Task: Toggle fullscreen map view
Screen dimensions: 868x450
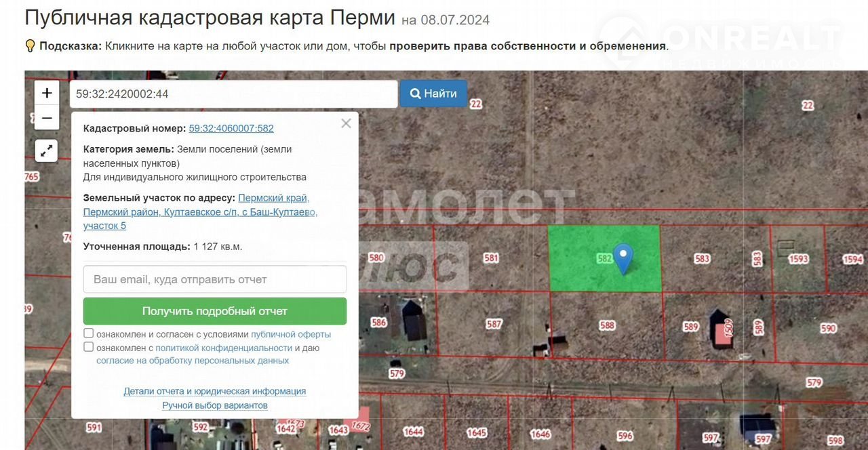Action: pyautogui.click(x=47, y=150)
